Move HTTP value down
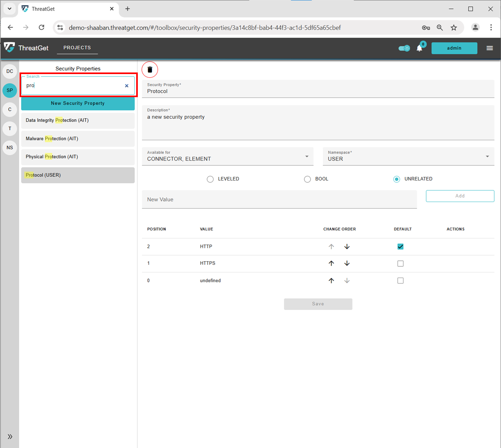The height and width of the screenshot is (448, 501). click(x=347, y=246)
